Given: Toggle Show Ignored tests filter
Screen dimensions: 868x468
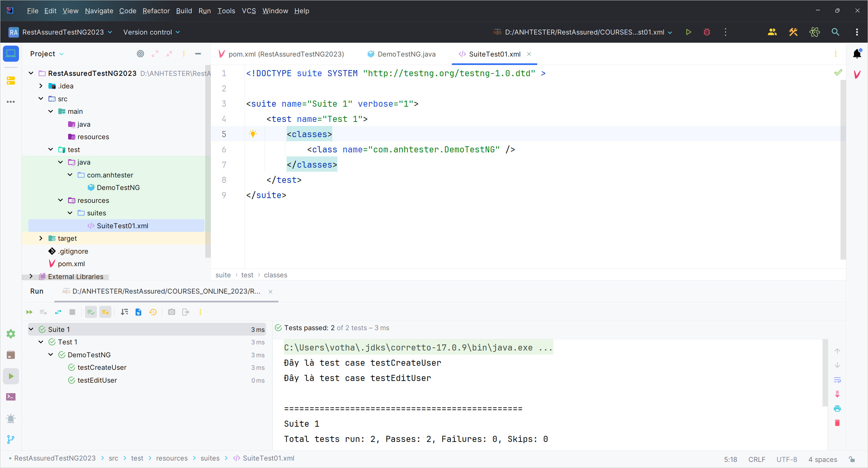Looking at the screenshot, I should click(105, 312).
